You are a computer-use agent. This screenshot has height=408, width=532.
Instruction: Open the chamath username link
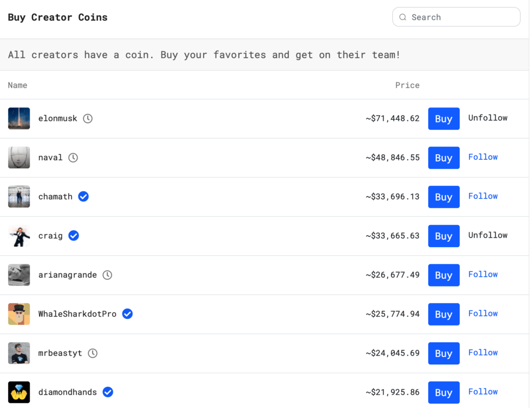click(55, 197)
